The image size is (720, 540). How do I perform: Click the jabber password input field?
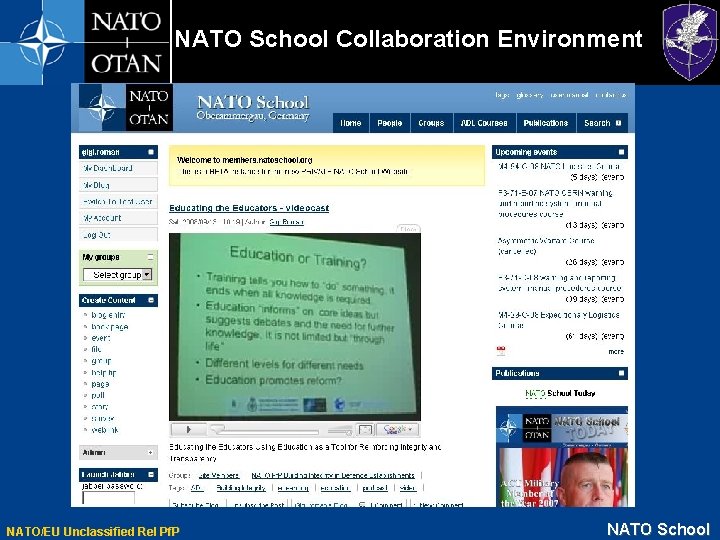click(x=109, y=498)
